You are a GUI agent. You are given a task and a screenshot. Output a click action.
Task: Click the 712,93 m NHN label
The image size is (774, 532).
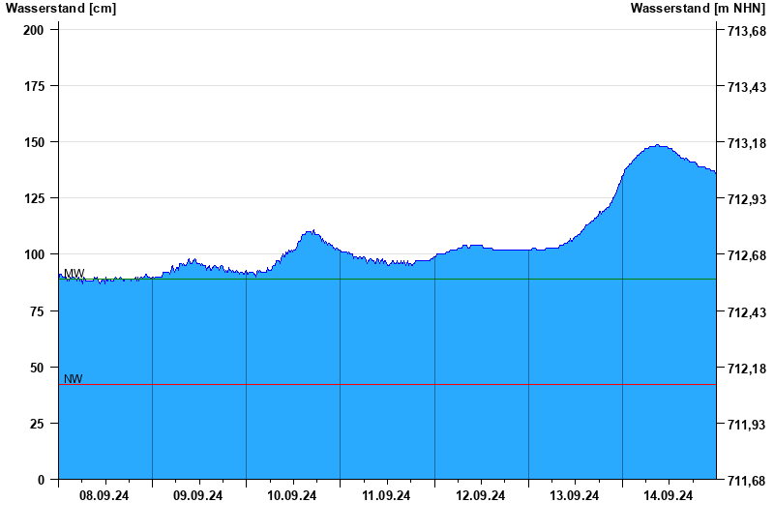tap(747, 199)
